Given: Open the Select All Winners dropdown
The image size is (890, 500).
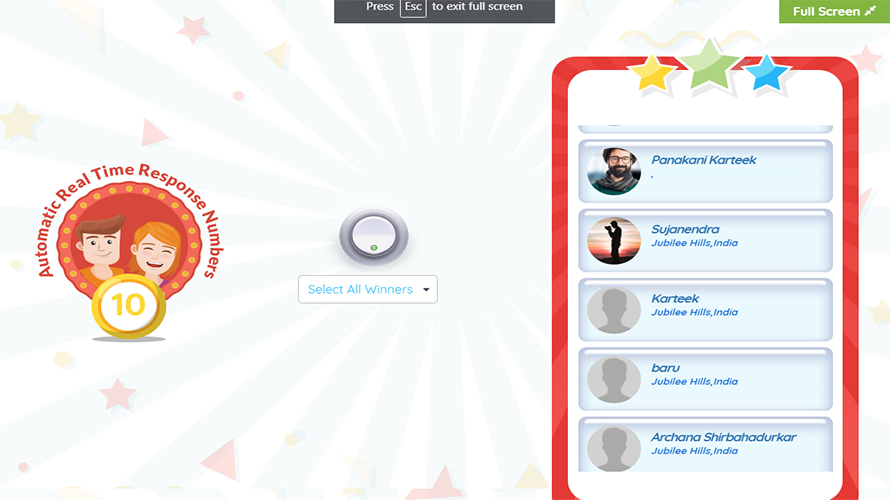Looking at the screenshot, I should pos(367,289).
